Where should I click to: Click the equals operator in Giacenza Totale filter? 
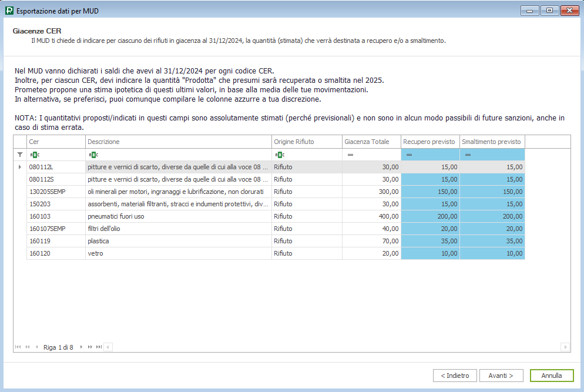pos(350,155)
